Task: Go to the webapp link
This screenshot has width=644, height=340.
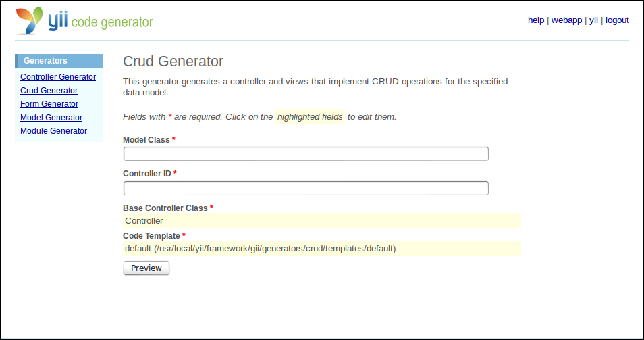Action: (x=566, y=20)
